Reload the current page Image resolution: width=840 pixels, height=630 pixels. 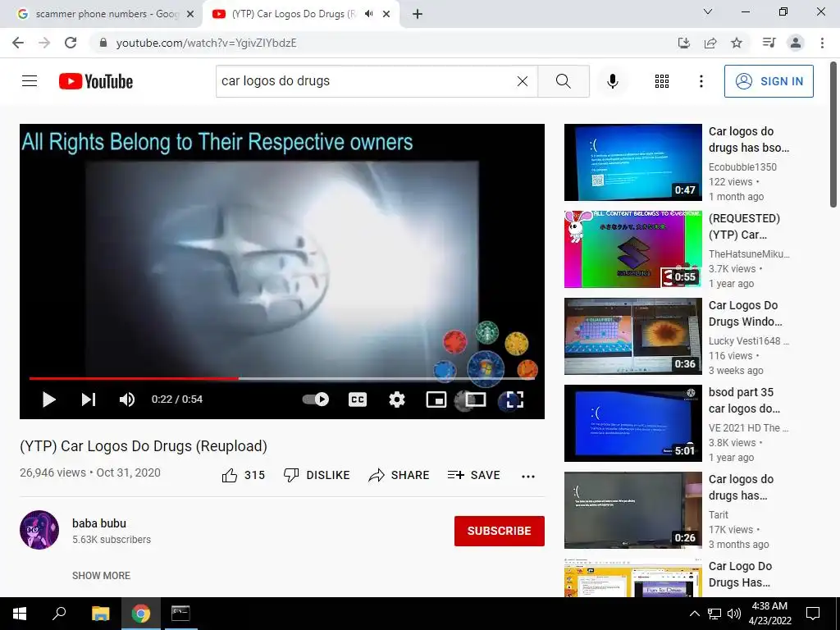71,43
